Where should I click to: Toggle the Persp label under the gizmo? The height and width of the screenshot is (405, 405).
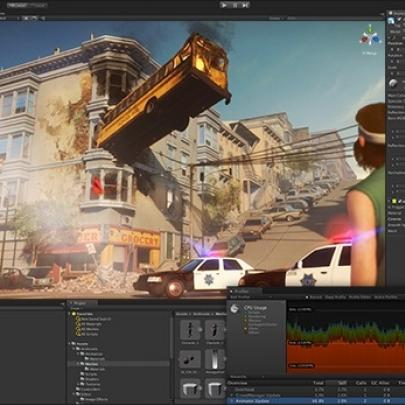click(x=369, y=53)
